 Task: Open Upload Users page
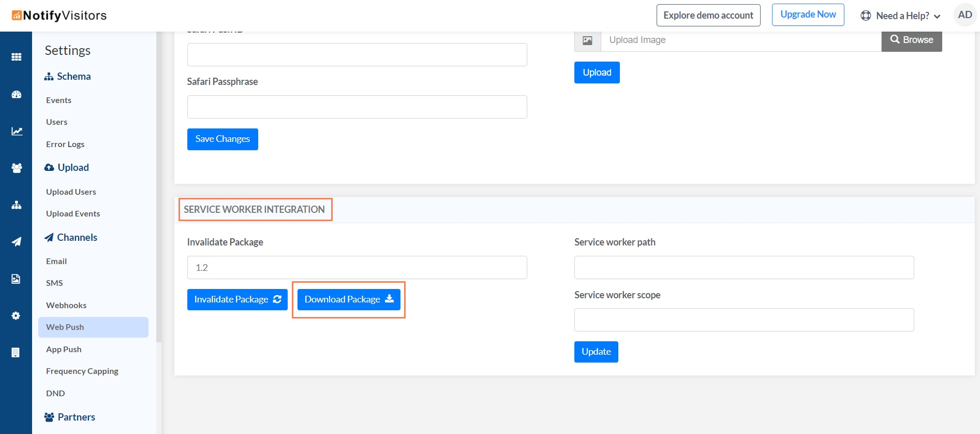point(71,192)
